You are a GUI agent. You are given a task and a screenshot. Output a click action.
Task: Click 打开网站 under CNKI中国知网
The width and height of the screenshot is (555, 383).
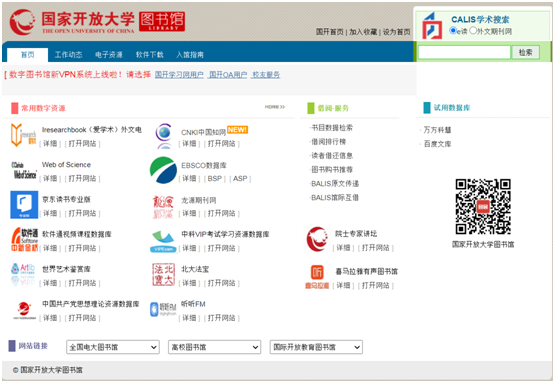point(222,143)
